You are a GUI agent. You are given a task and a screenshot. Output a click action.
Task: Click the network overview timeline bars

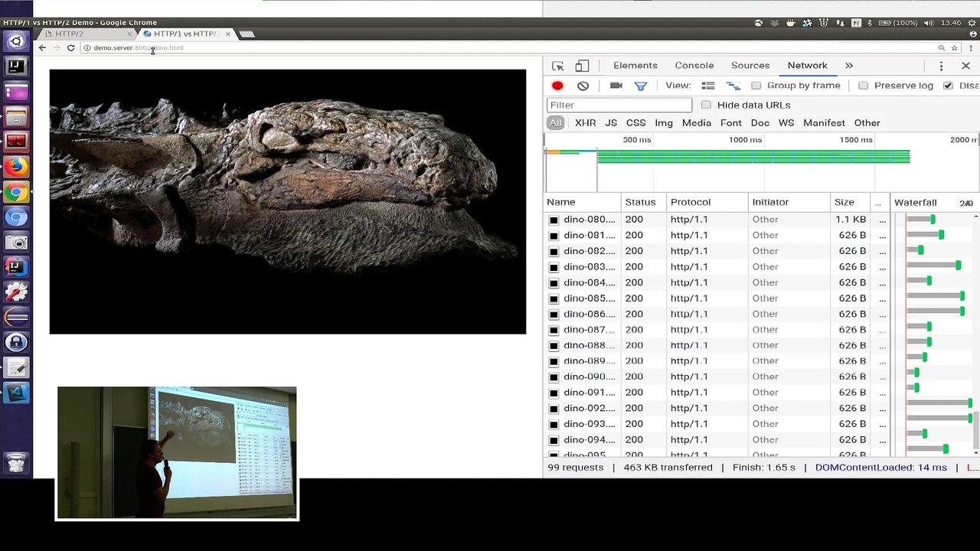753,157
